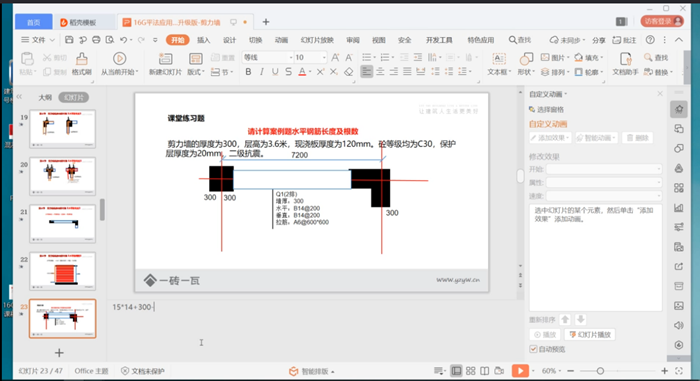Screen dimensions: 700x381
Task: Open the Insert 插入 tab
Action: 204,40
